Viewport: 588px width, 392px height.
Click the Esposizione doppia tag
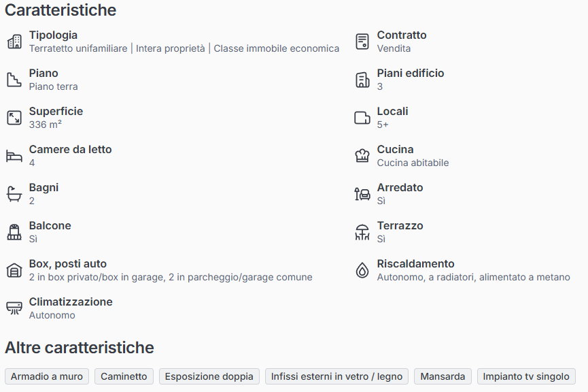[x=209, y=376]
